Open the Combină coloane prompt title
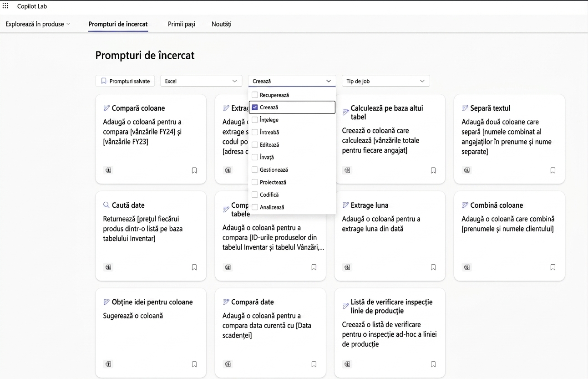 [497, 205]
